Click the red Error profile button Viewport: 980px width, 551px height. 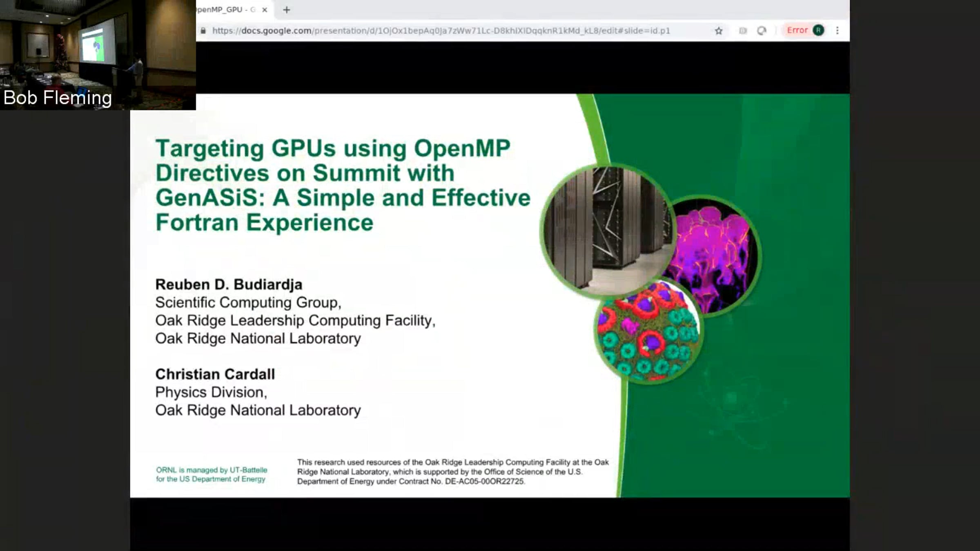click(797, 30)
